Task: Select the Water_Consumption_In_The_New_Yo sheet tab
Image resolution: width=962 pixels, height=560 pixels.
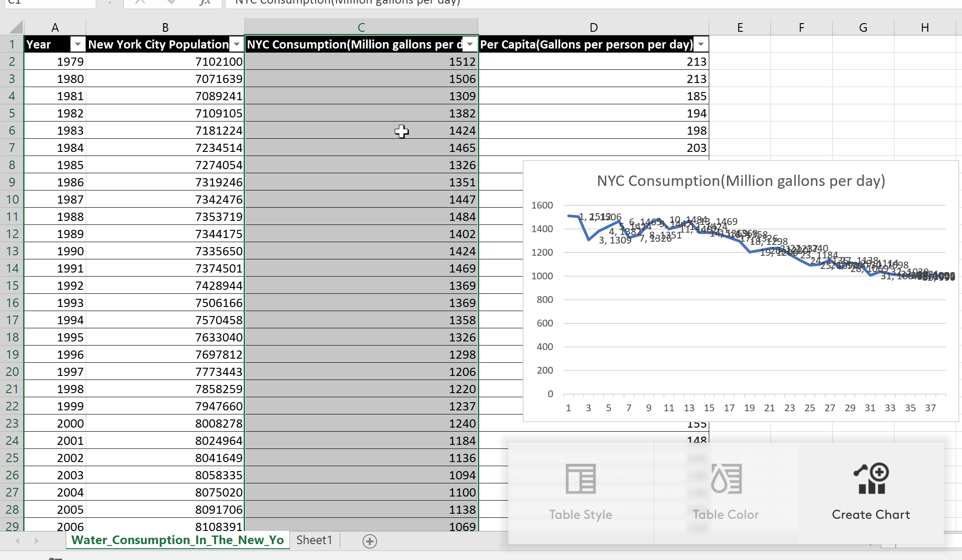Action: (x=177, y=540)
